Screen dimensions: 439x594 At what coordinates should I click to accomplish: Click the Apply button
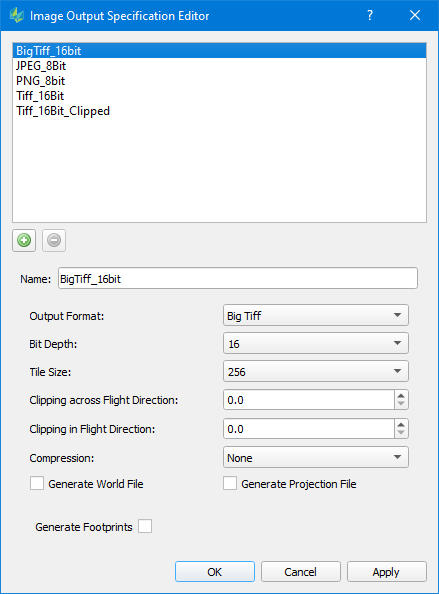pyautogui.click(x=387, y=572)
